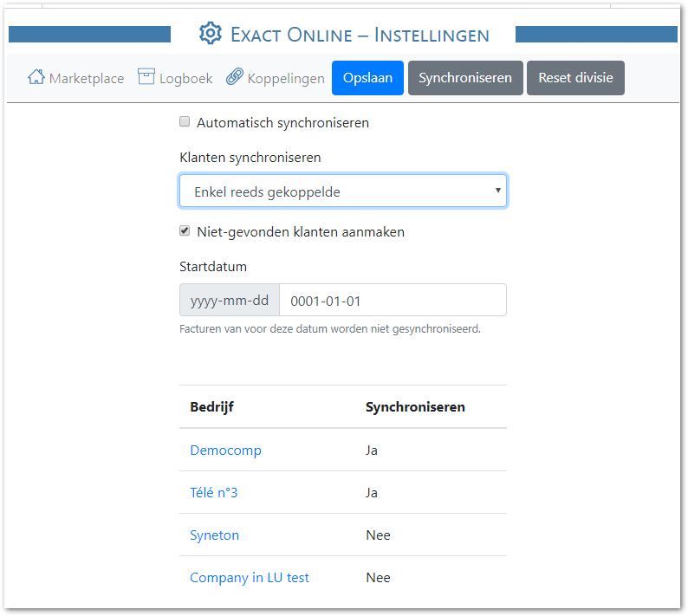
Task: Click the Automatisch synchroniseren label text
Action: tap(282, 123)
